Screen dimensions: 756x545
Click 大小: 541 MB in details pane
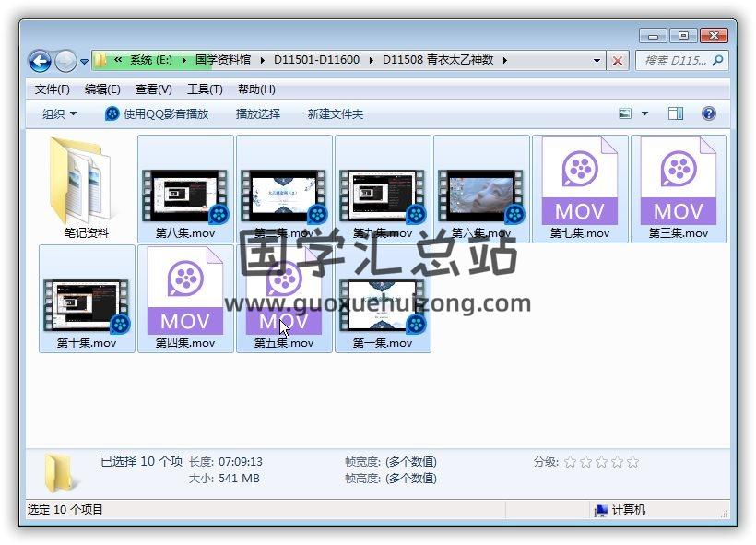[224, 479]
